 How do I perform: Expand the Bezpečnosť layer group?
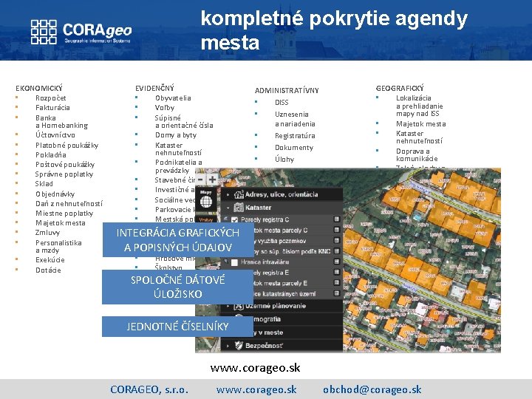228,346
